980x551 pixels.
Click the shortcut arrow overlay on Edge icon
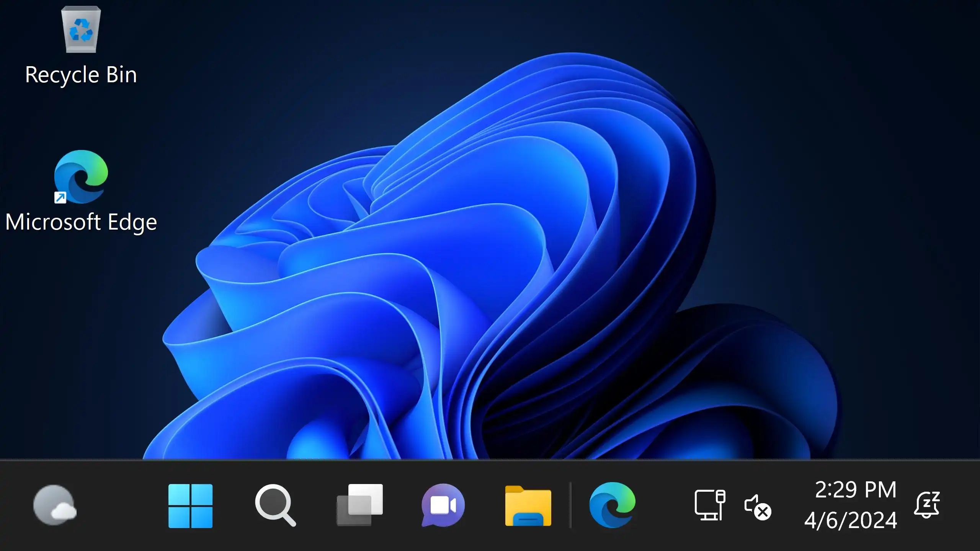[60, 197]
